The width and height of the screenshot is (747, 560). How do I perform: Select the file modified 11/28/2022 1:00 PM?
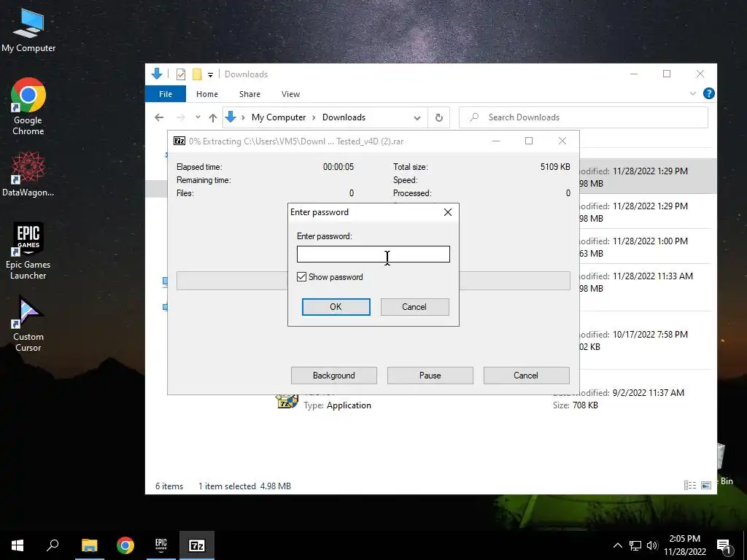[x=648, y=247]
